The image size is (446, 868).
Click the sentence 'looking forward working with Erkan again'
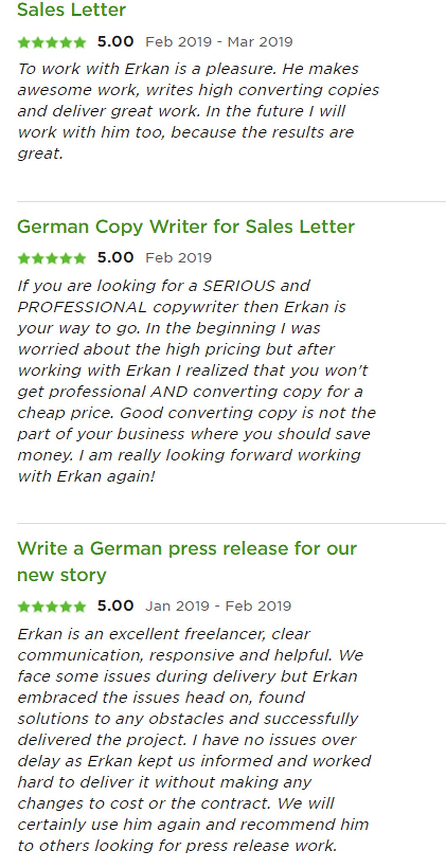(189, 466)
